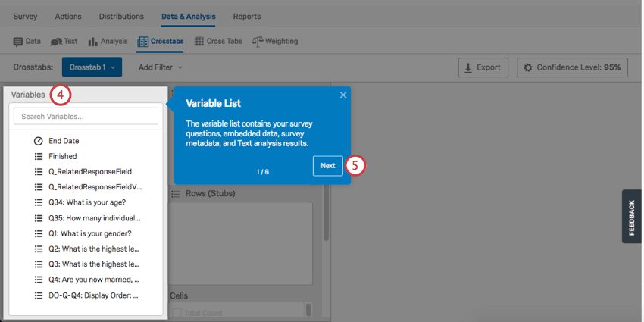Click the list icon beside Q4
The image size is (644, 322).
[x=38, y=280]
